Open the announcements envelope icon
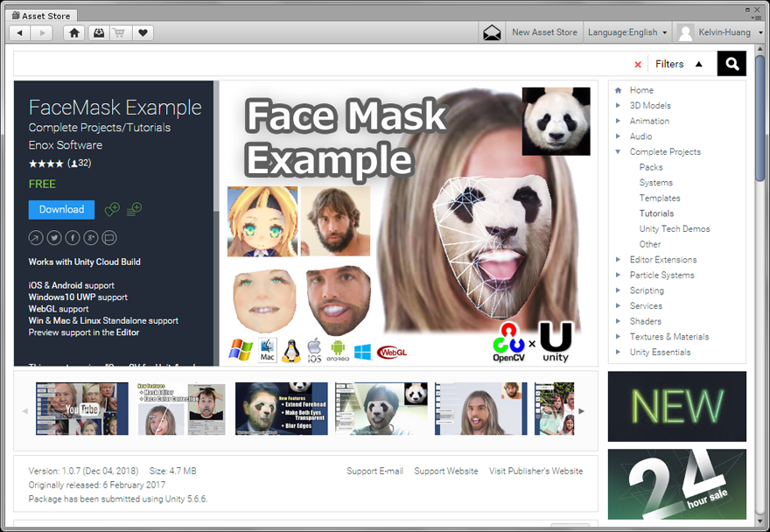This screenshot has height=532, width=770. tap(492, 33)
